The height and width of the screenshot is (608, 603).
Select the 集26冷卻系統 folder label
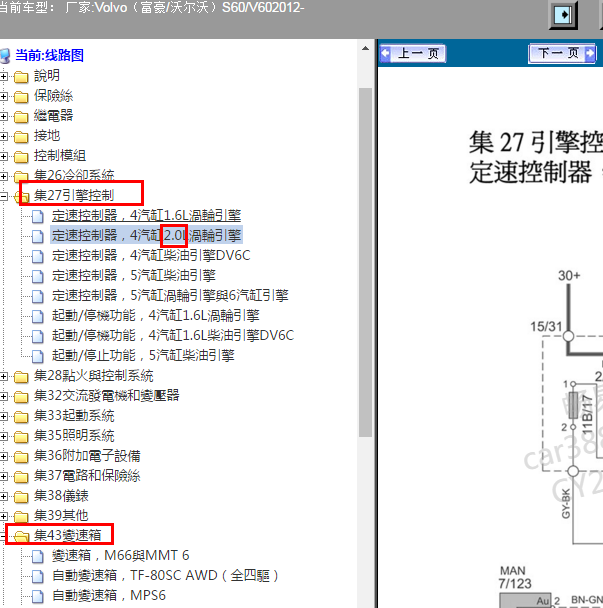coord(74,175)
